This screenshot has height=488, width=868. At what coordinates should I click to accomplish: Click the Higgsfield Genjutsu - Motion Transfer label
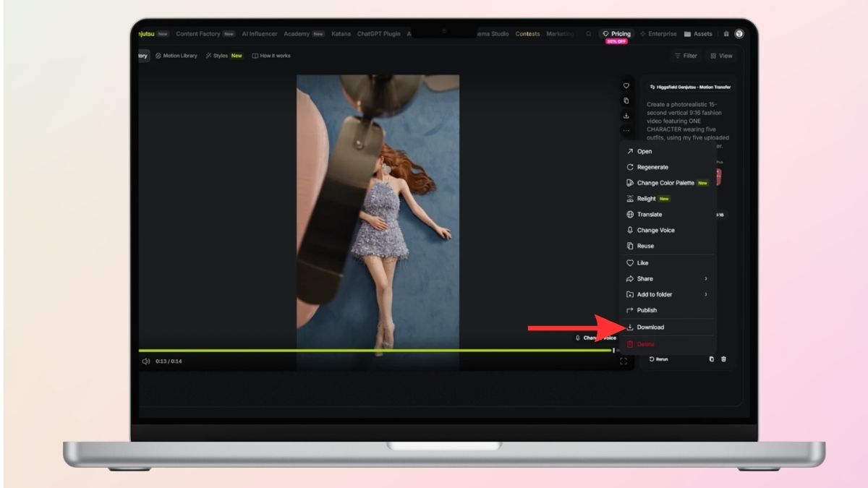690,87
